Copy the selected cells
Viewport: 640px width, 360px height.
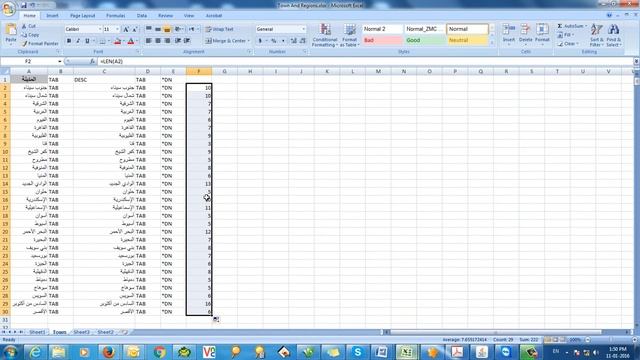click(30, 35)
